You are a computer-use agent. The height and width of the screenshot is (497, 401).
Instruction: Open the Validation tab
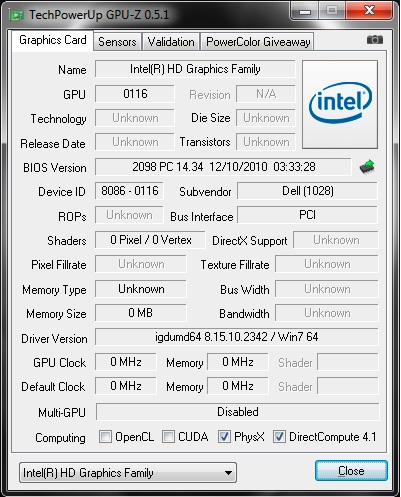click(171, 42)
